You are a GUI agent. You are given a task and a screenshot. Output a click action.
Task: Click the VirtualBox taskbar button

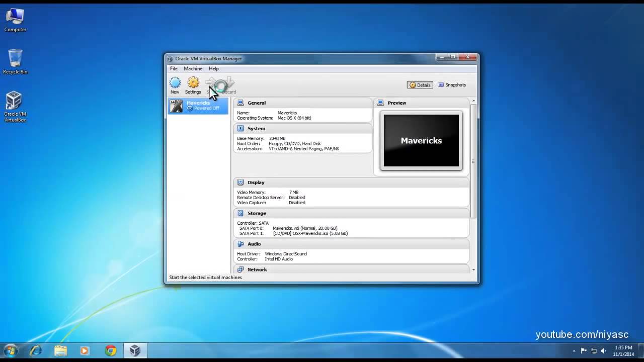(x=135, y=351)
